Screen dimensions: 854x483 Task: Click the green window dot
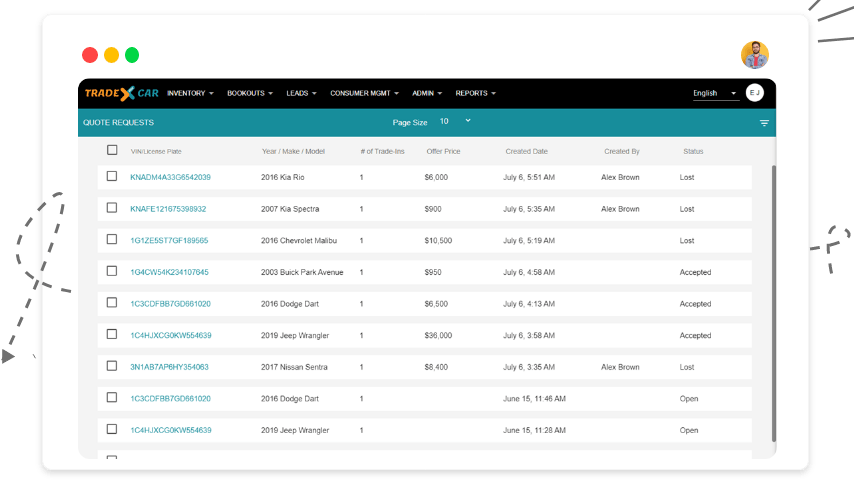[132, 55]
